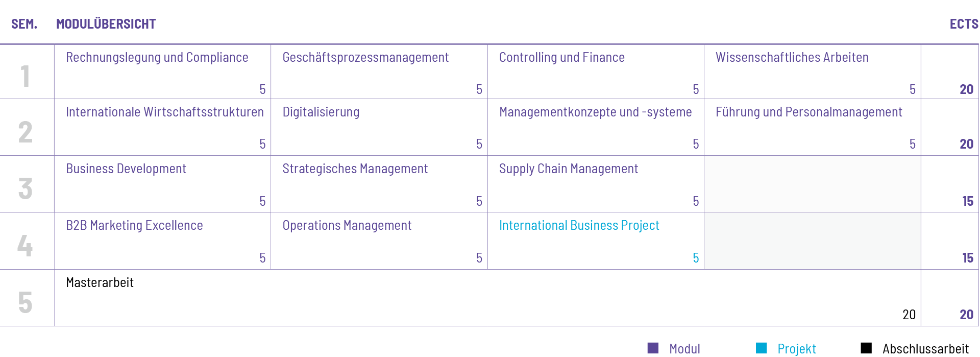Open the Controlling und Finance module
The width and height of the screenshot is (980, 357).
596,72
